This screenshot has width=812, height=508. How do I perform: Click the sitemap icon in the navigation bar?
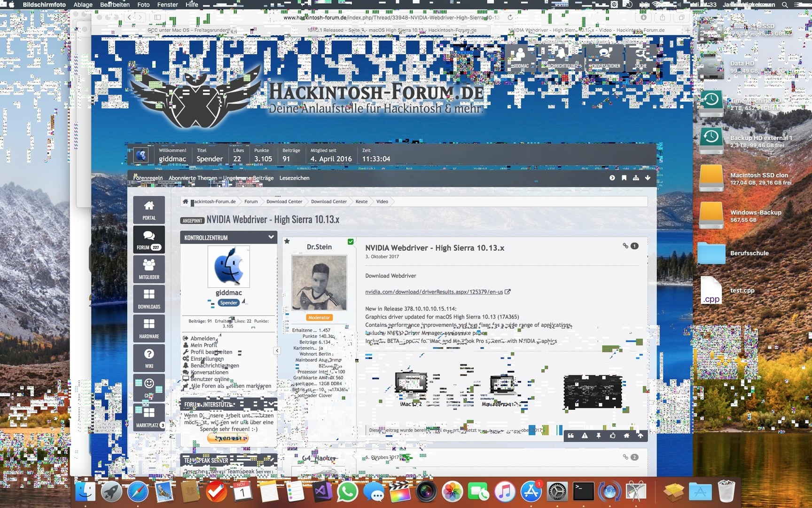click(x=636, y=178)
